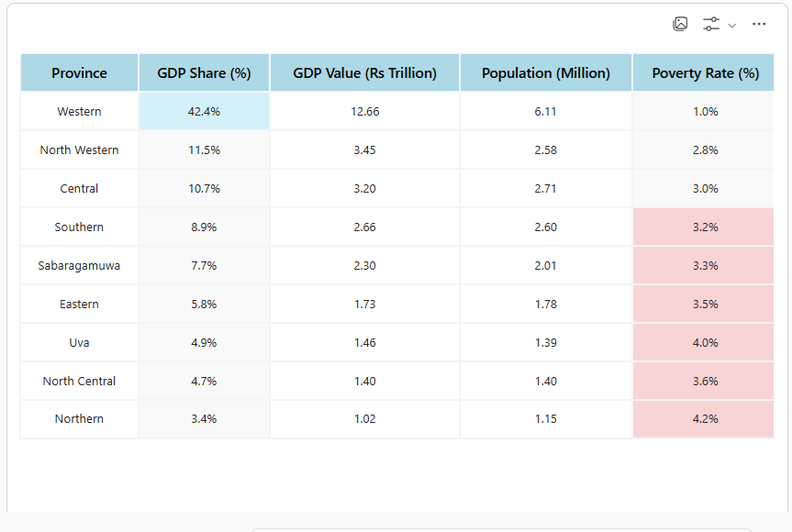Select the Sabaragamuwa province cell

point(79,265)
